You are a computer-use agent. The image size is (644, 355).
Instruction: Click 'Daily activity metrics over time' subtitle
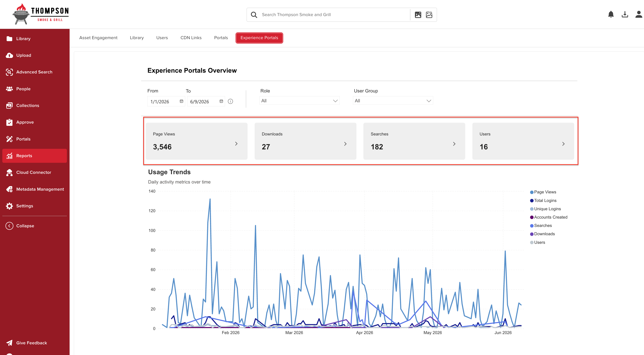coord(179,182)
